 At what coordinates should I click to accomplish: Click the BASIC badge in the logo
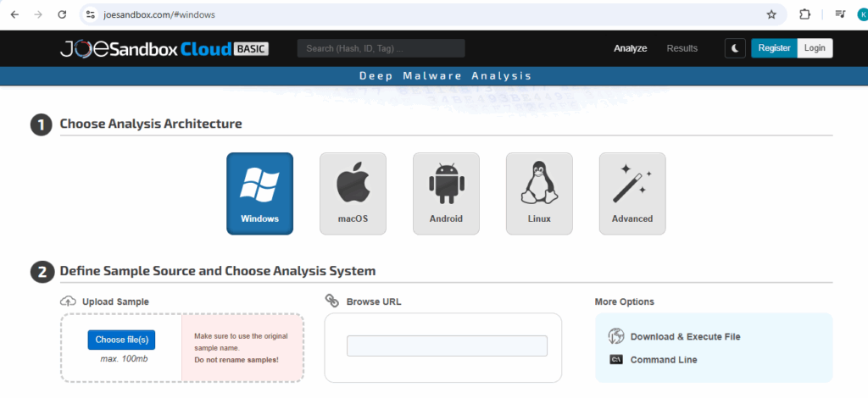(251, 48)
